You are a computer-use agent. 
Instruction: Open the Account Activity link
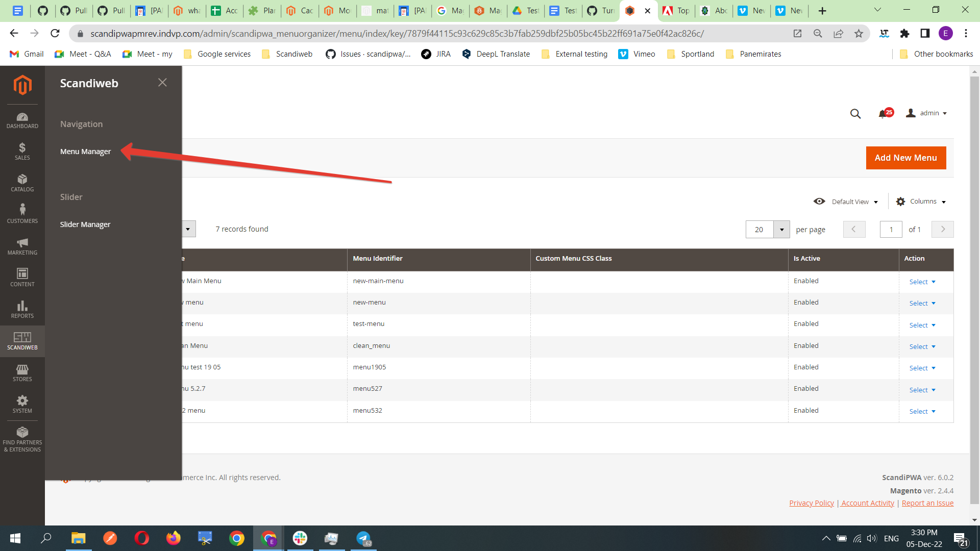(867, 503)
